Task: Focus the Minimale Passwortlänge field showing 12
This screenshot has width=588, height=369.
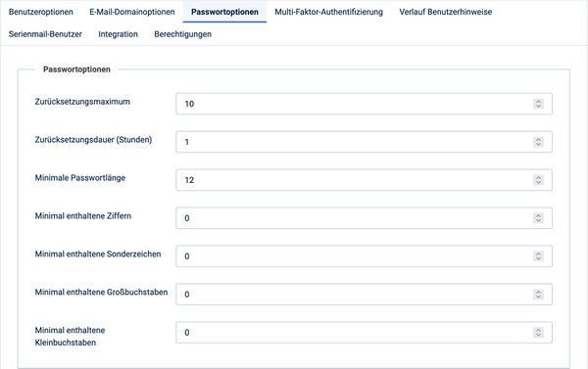Action: [364, 180]
